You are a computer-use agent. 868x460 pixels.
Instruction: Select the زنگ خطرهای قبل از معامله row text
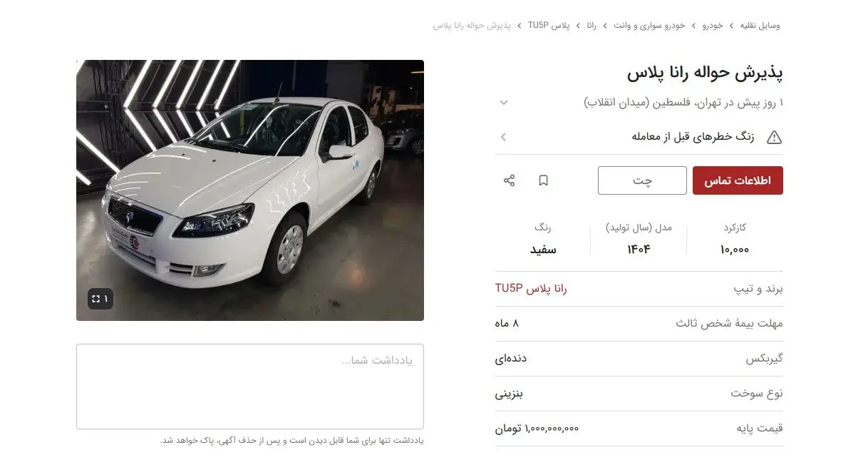pyautogui.click(x=693, y=137)
